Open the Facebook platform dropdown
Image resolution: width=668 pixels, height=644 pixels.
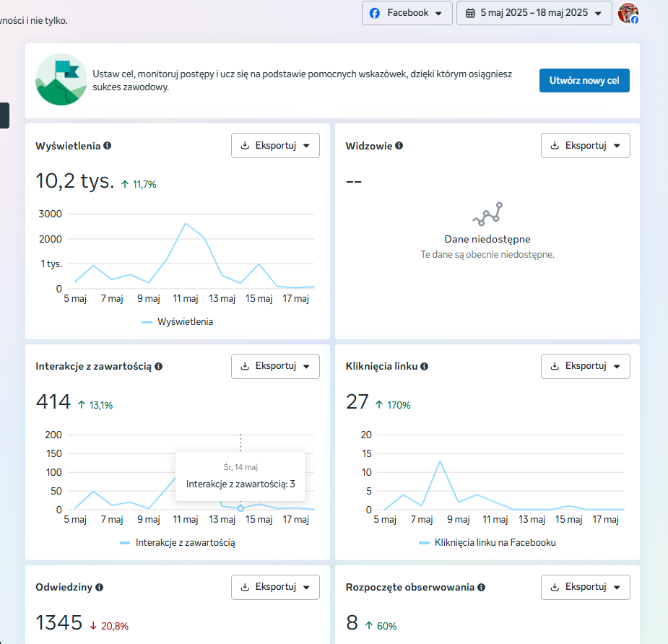[407, 13]
